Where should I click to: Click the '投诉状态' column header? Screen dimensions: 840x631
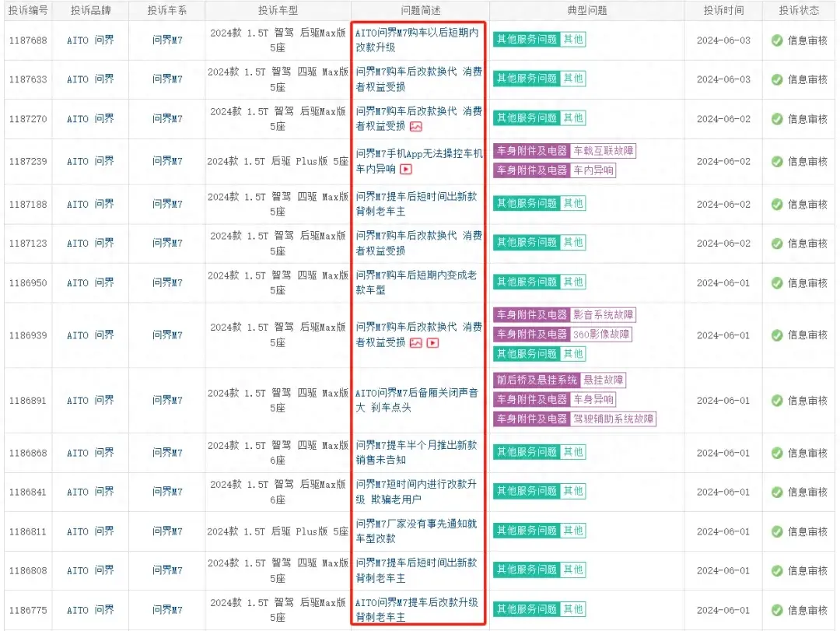coord(799,10)
